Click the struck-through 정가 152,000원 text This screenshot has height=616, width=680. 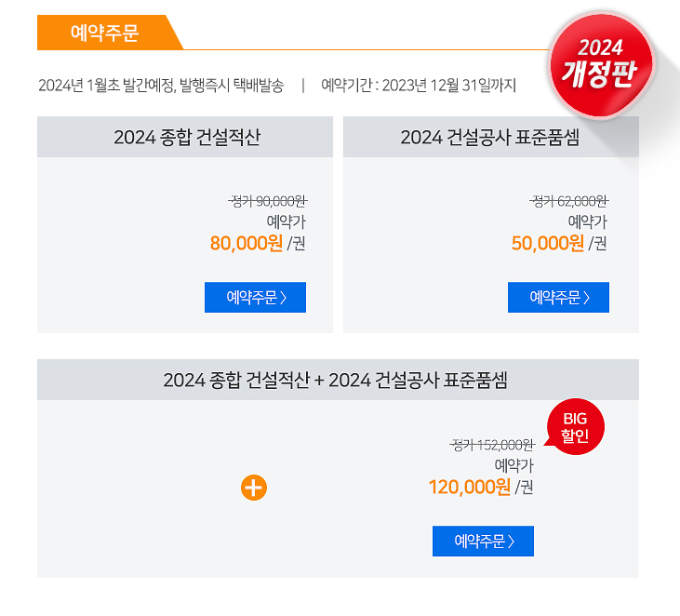[492, 445]
